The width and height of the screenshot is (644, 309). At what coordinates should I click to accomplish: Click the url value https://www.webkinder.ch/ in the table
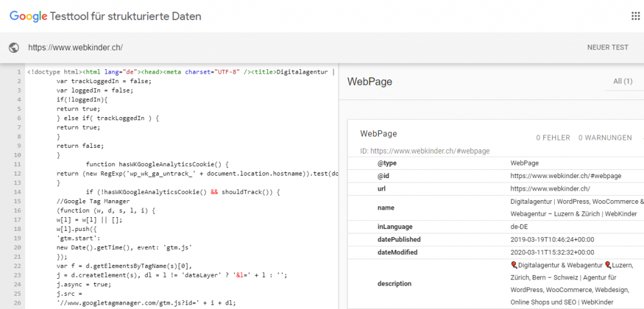click(x=550, y=189)
